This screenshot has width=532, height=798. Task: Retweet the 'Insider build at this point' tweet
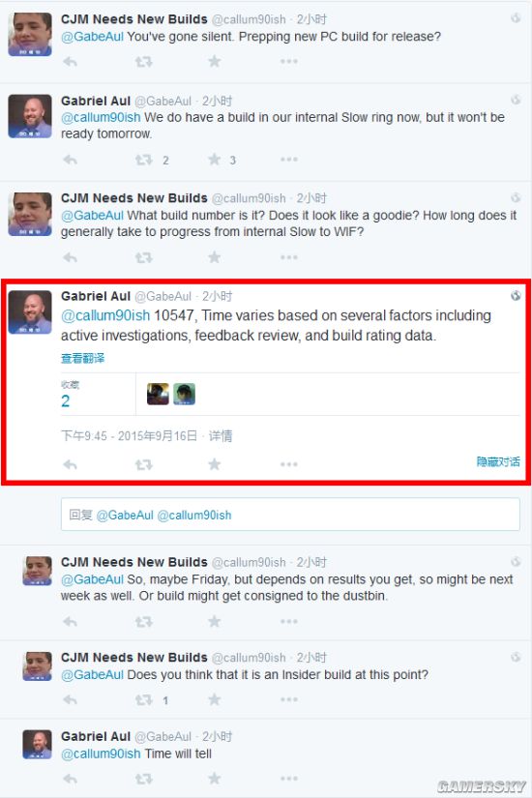[x=143, y=700]
